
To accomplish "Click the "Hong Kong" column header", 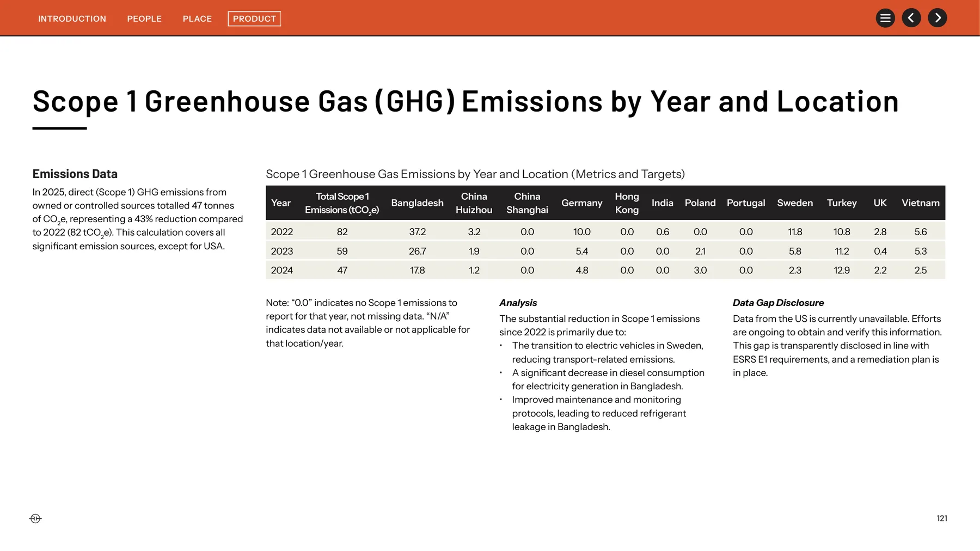I will click(627, 203).
